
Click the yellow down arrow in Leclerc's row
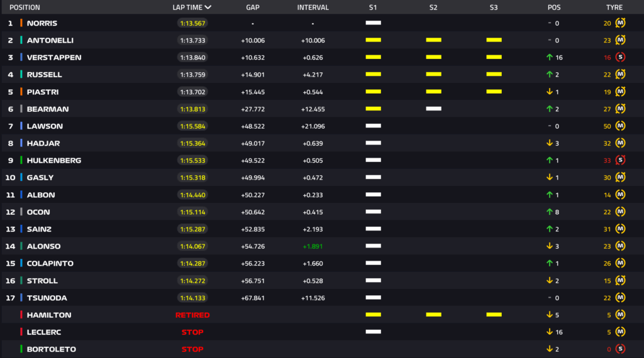coord(549,332)
